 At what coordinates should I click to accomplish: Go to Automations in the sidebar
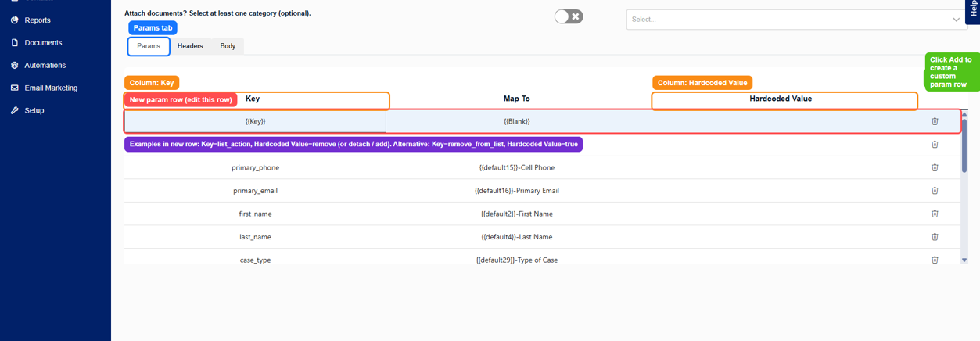(45, 66)
